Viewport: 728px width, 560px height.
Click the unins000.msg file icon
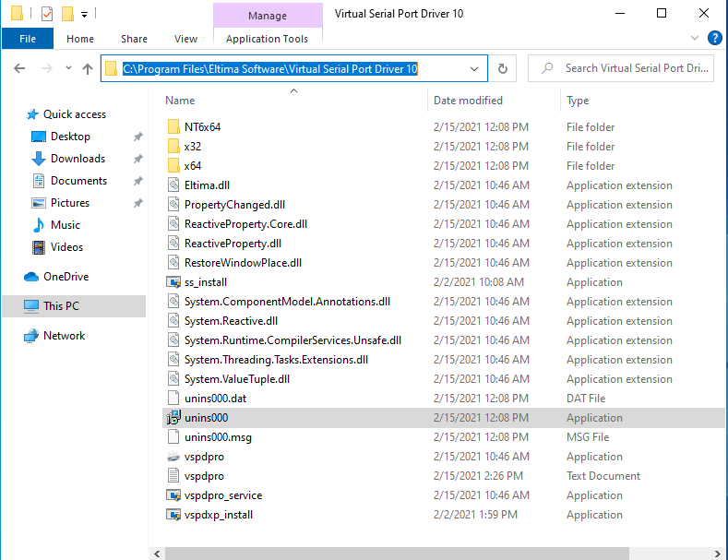tap(173, 437)
